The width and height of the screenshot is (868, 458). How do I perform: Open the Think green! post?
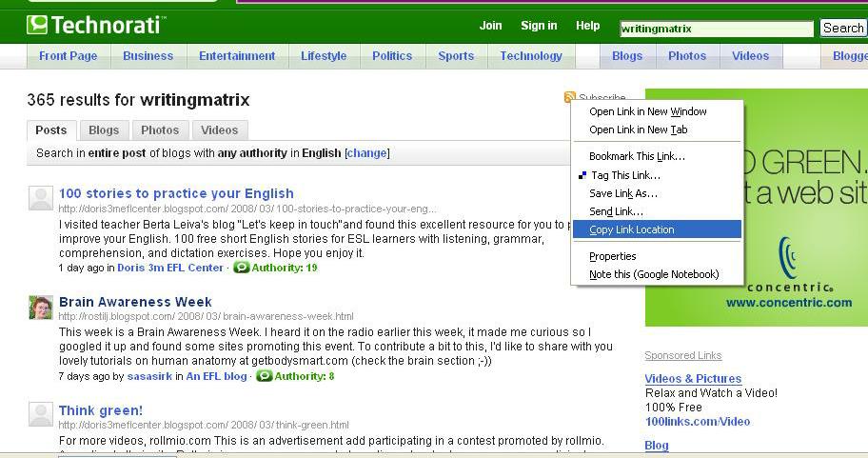pyautogui.click(x=100, y=410)
